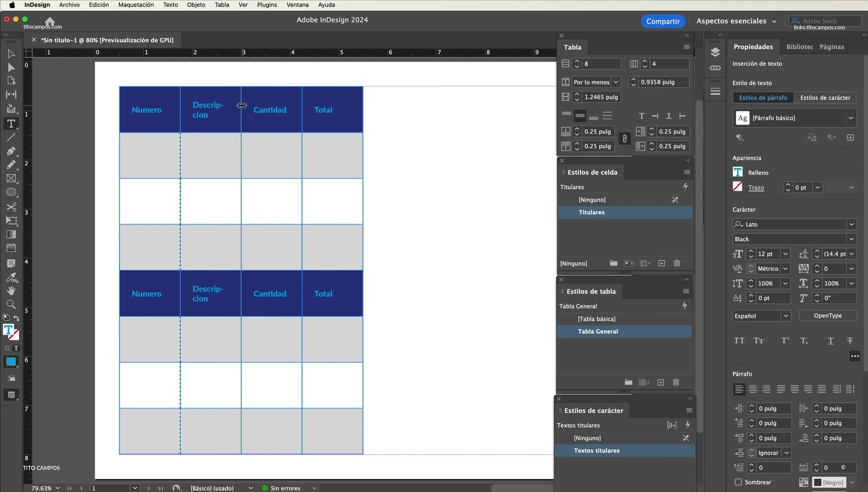Image resolution: width=868 pixels, height=492 pixels.
Task: Select the Free Transform tool
Action: (x=11, y=221)
